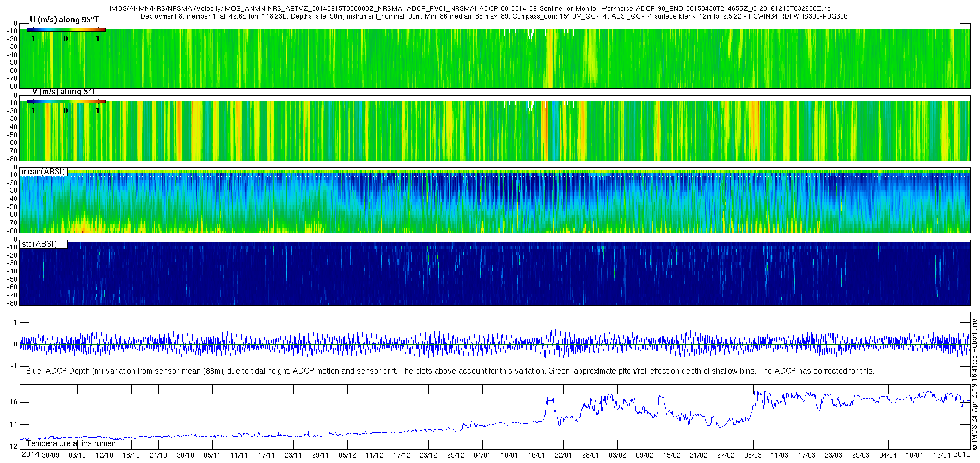
Task: Click the '29/12' date tick label
Action: pos(456,455)
